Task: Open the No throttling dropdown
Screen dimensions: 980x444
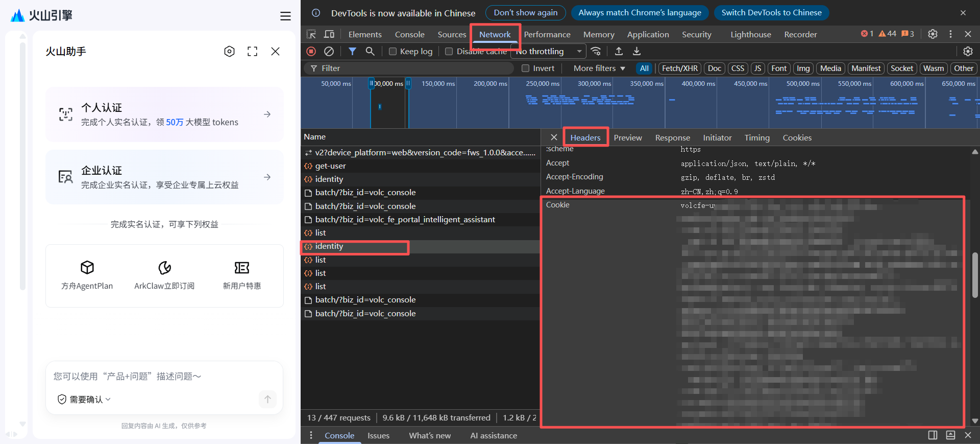Action: [x=549, y=51]
